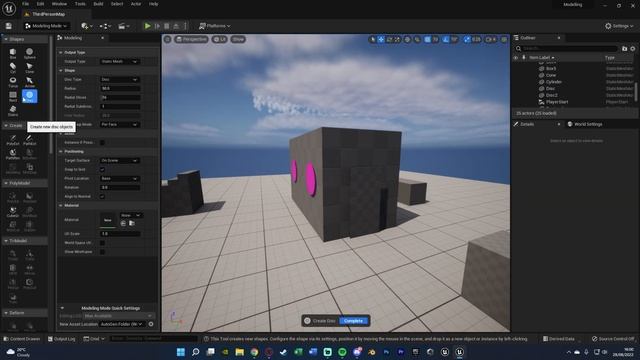Screen dimensions: 640x360
Task: Open the CubeGr PolyModel tool
Action: click(13, 212)
